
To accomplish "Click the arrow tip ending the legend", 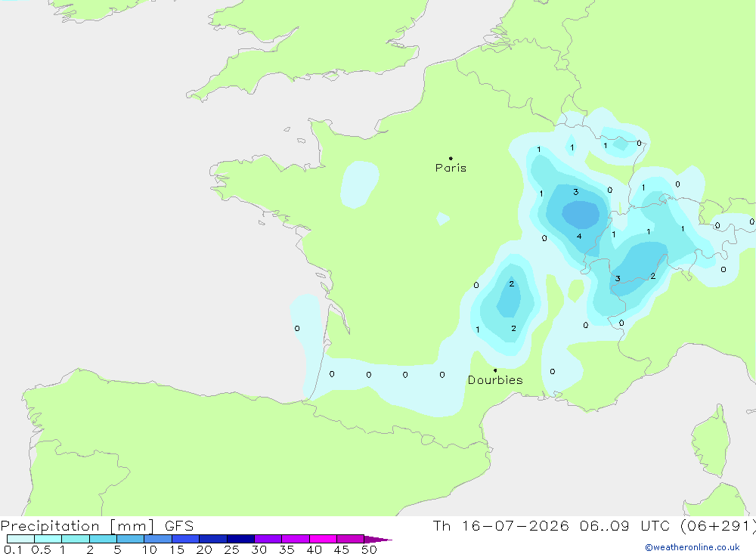I will click(378, 540).
